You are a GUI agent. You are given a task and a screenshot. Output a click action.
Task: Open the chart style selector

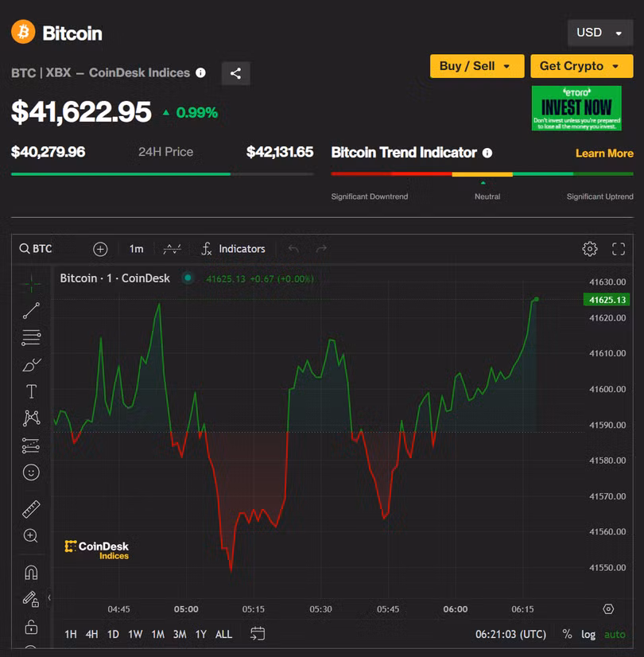[172, 249]
